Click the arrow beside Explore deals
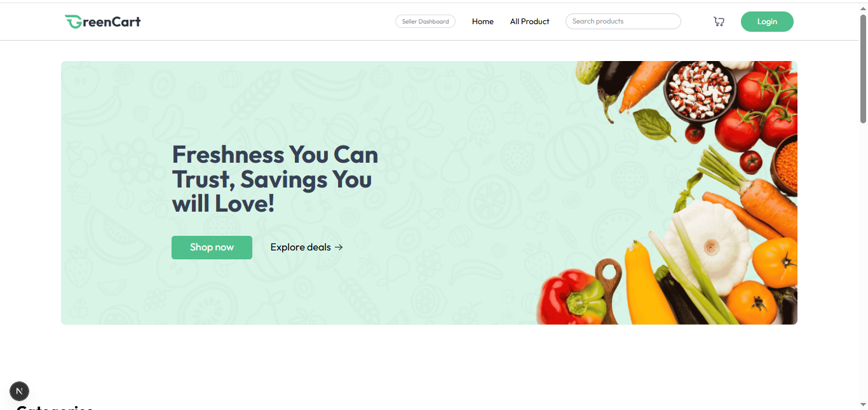The width and height of the screenshot is (868, 410). [339, 247]
